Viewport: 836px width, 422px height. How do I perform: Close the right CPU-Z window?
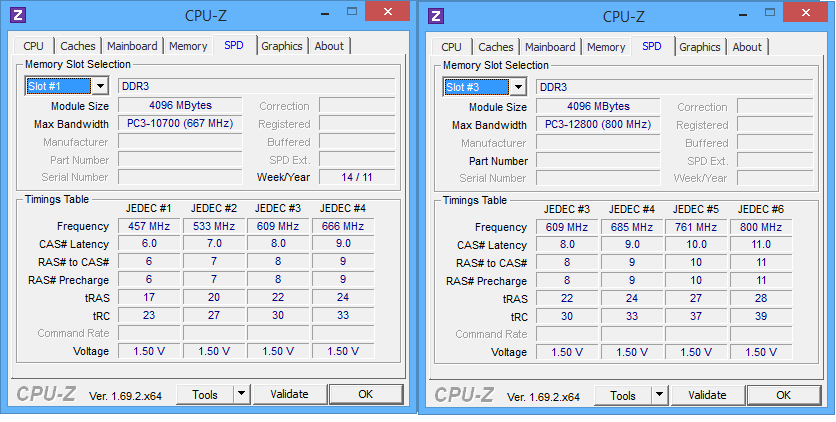806,12
